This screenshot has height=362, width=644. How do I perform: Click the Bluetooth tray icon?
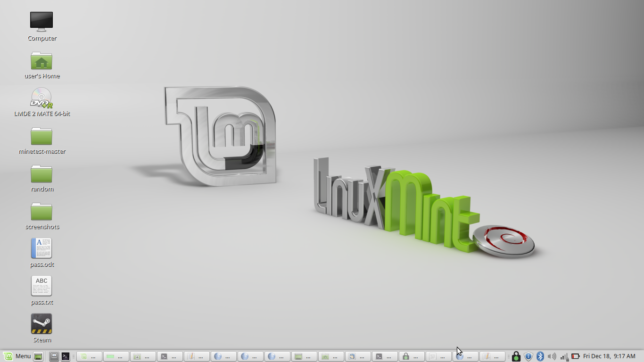coord(540,356)
